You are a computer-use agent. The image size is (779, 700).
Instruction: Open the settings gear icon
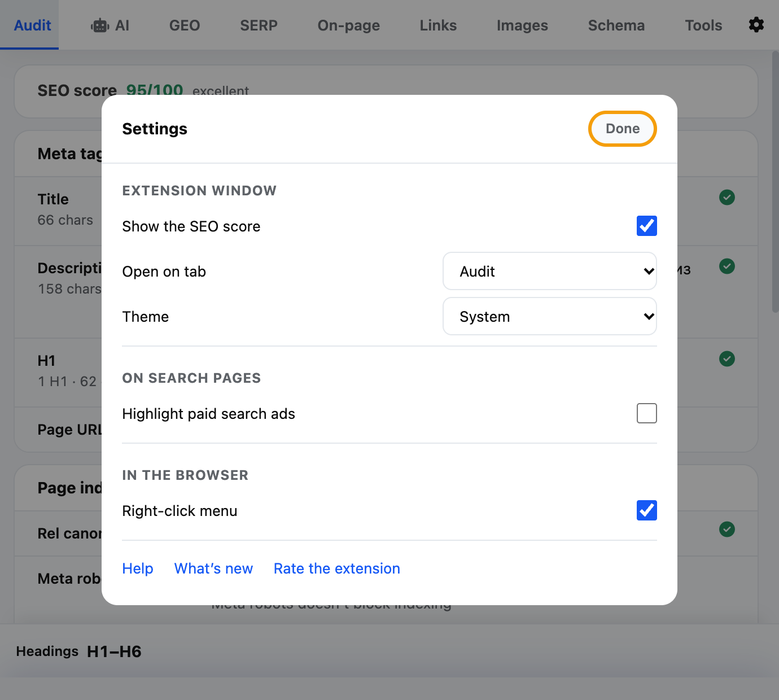(x=756, y=25)
